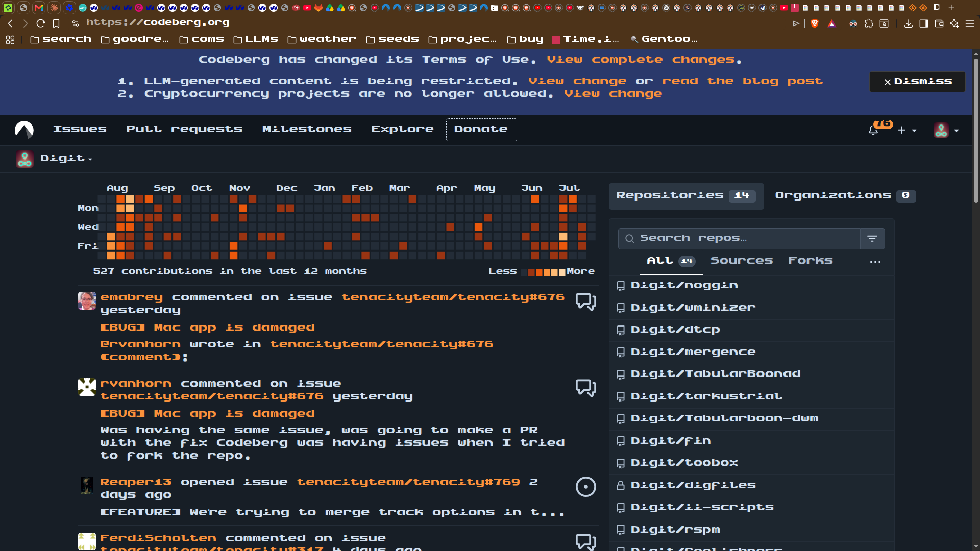The height and width of the screenshot is (551, 980).
Task: Open the Brave Rewards triangle icon
Action: (x=832, y=23)
